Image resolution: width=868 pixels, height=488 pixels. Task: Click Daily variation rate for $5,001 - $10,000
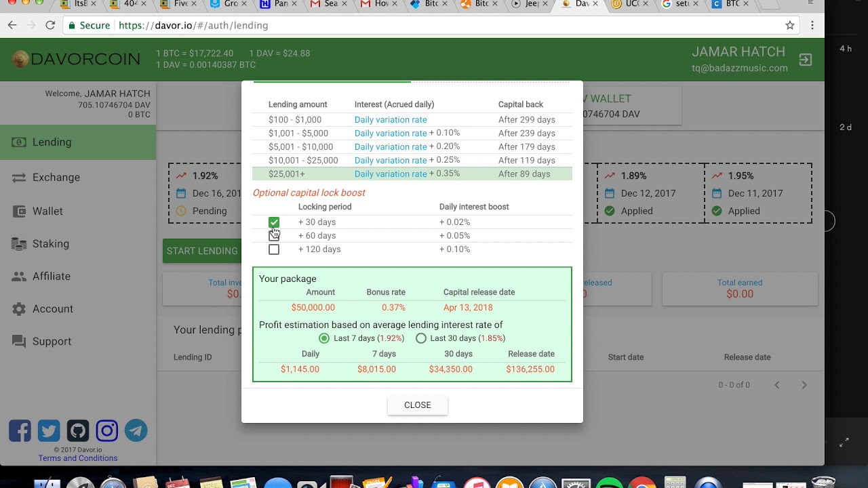point(391,147)
